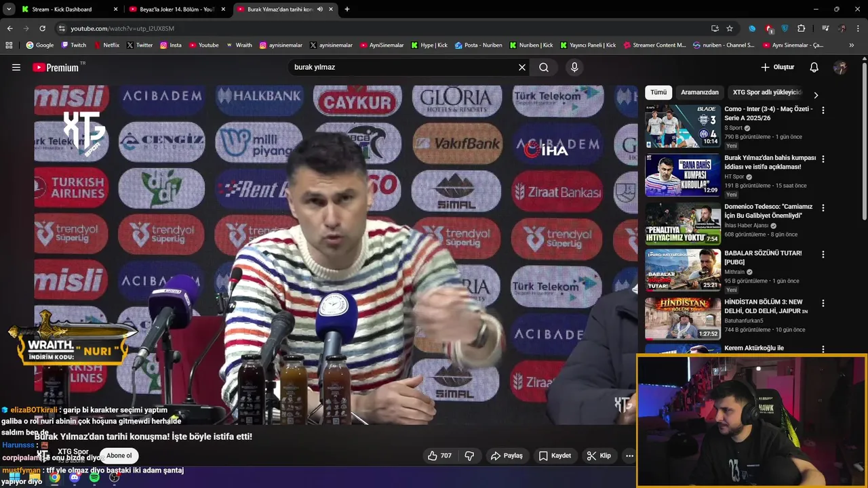Select the XTG Spor adlı yükleyiciden chip
Image resolution: width=868 pixels, height=488 pixels.
tap(766, 92)
